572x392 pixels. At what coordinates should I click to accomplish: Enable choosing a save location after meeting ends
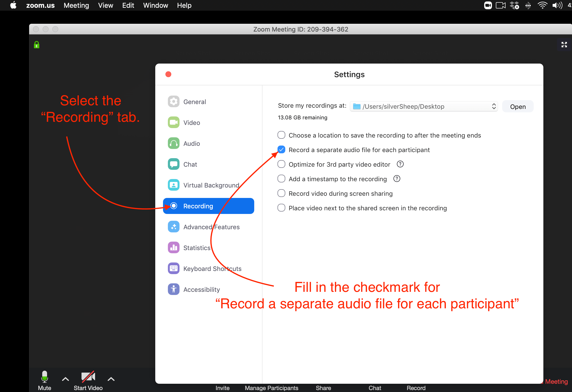click(281, 135)
